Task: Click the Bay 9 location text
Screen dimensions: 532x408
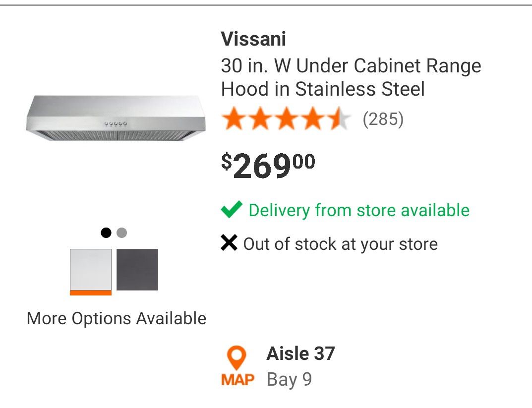Action: click(289, 379)
